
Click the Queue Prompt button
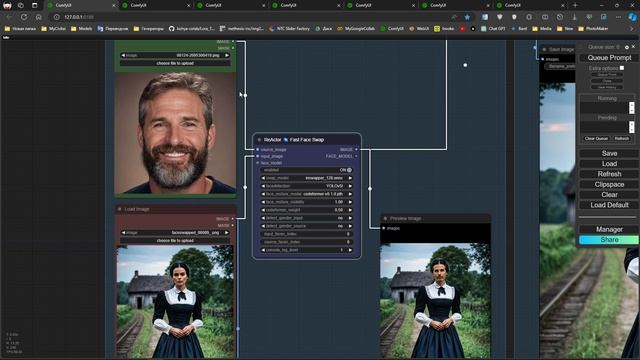click(x=609, y=58)
